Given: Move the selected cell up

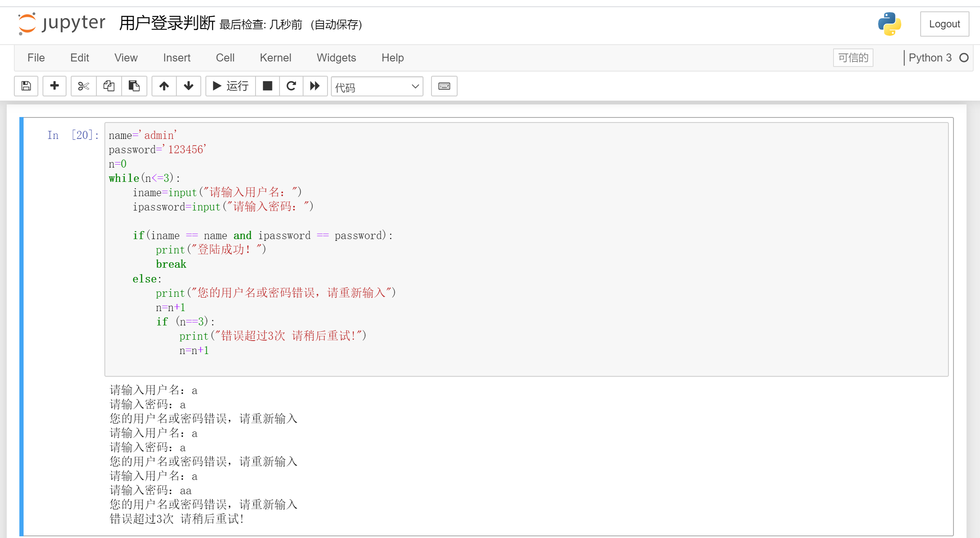Looking at the screenshot, I should [164, 86].
